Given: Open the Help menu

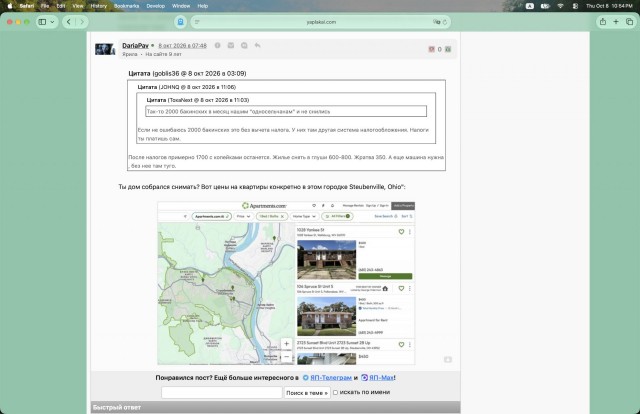Looking at the screenshot, I should (x=202, y=6).
